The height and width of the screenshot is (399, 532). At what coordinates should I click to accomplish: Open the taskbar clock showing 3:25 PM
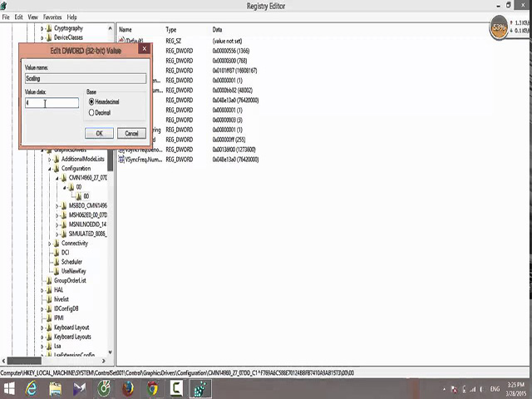515,389
